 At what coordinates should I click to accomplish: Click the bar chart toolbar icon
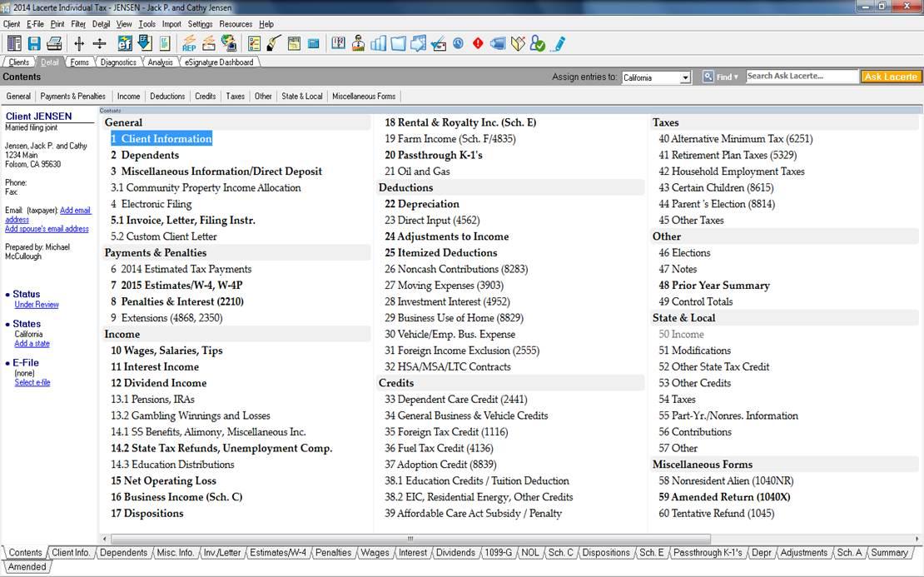click(378, 43)
